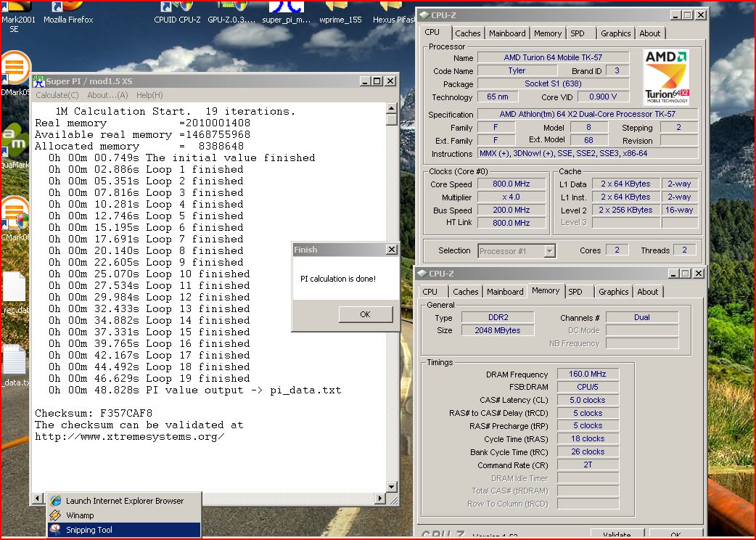Open super_pi_mod desktop shortcut
Viewport: 756px width, 540px height.
pyautogui.click(x=287, y=12)
